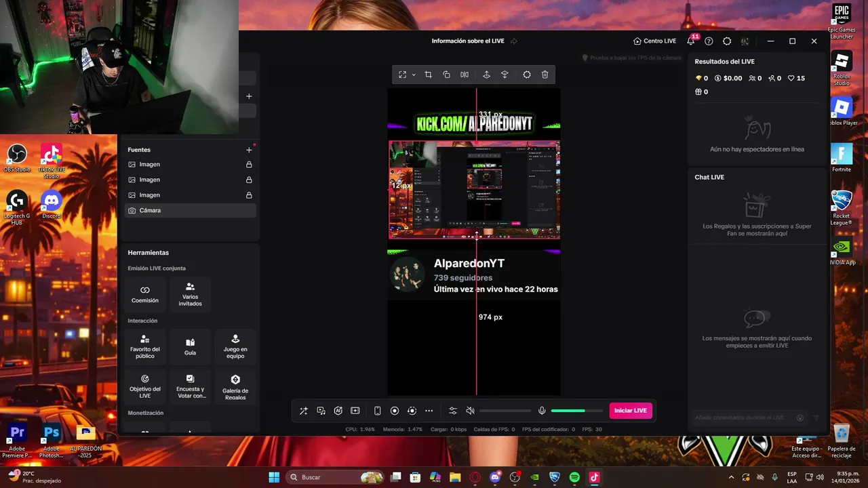Open Rocket League desktop shortcut
Viewport: 868px width, 488px height.
(842, 207)
